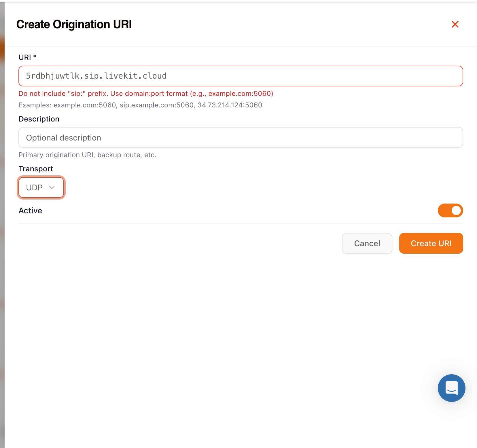
Task: Click the URI * field label
Action: [x=27, y=57]
